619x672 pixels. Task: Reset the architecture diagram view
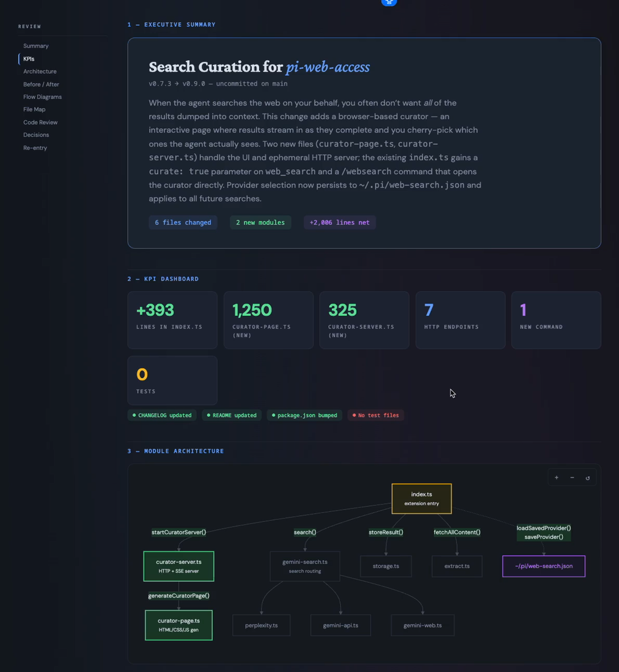point(588,478)
